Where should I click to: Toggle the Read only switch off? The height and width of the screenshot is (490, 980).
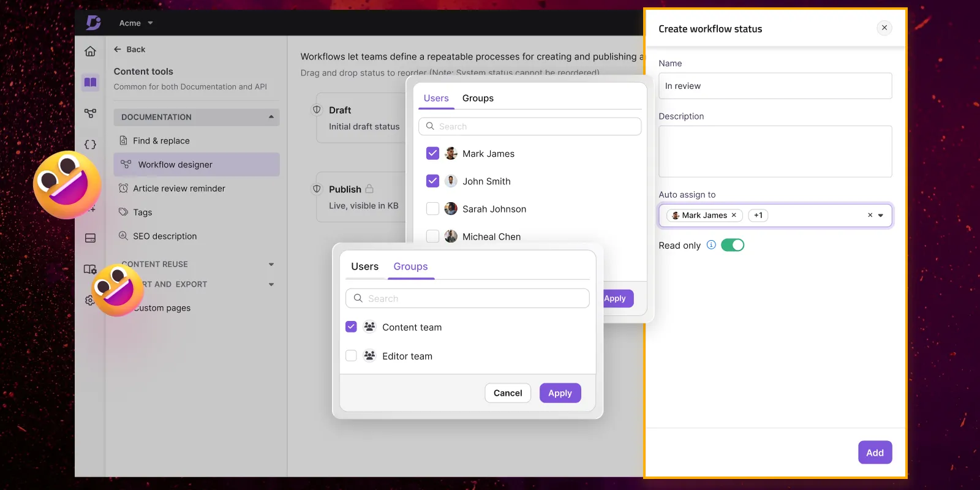point(733,245)
